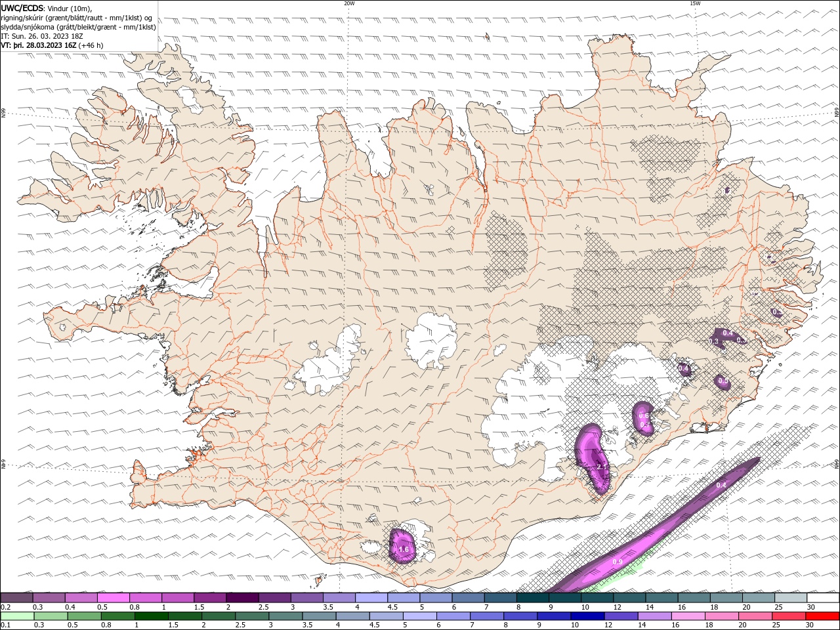
Task: Click the 0.9 value in the offshore band
Action: pyautogui.click(x=618, y=562)
